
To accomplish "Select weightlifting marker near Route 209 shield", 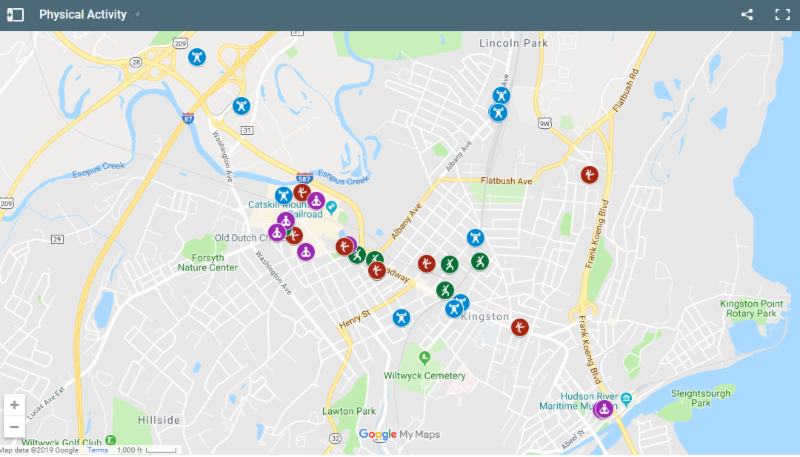I will [197, 57].
